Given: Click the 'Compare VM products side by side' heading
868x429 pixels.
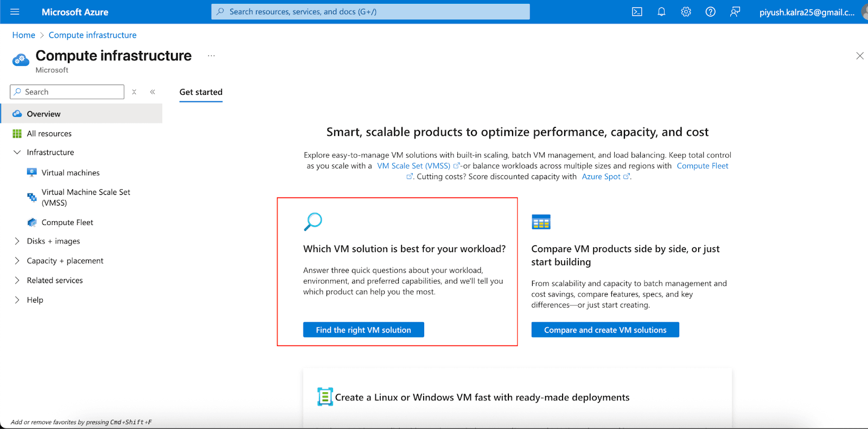Looking at the screenshot, I should [626, 255].
